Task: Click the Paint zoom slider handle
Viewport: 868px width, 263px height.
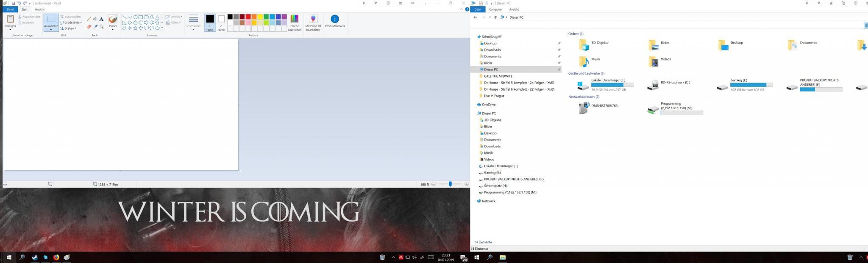Action: pos(450,184)
